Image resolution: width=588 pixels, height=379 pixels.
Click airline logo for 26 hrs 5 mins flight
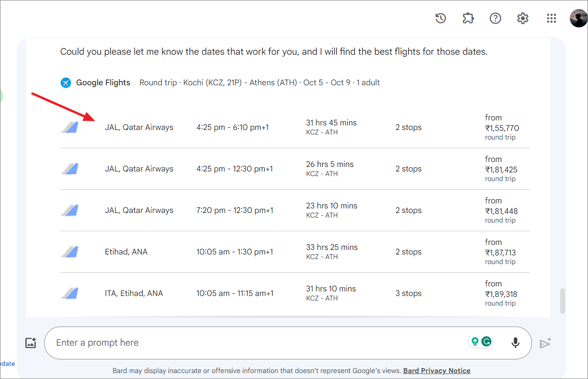pyautogui.click(x=70, y=169)
